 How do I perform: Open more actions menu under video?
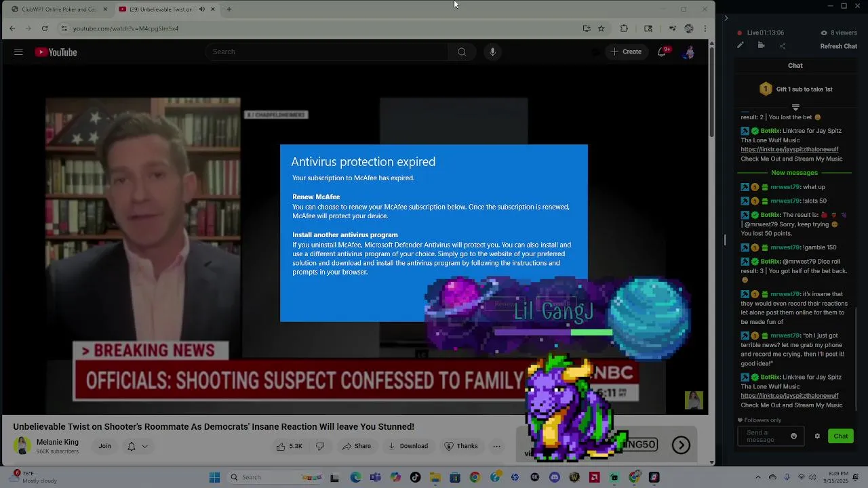(x=496, y=446)
